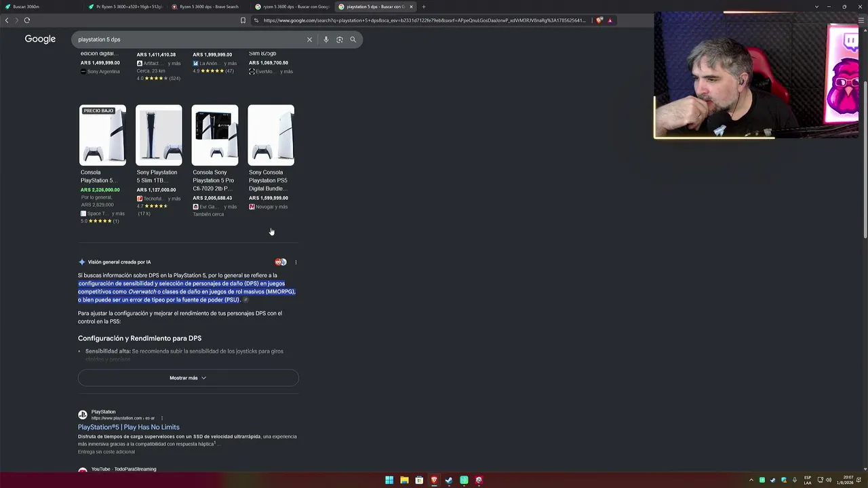Open File Explorer from the taskbar

coord(404,480)
